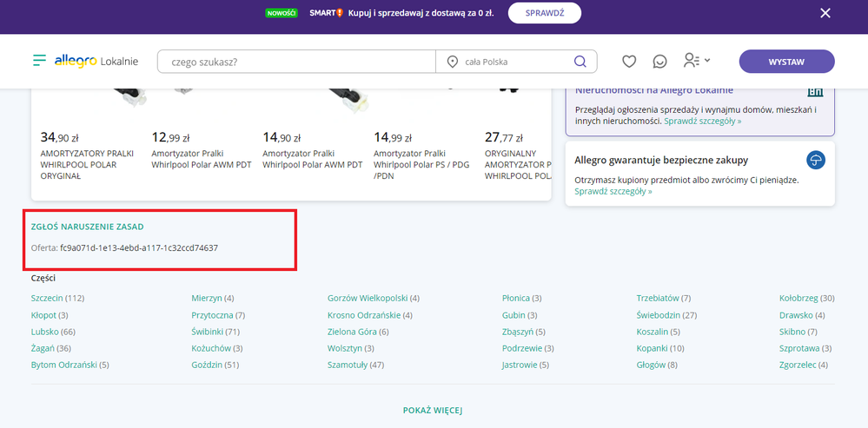
Task: Open favorites heart icon
Action: (629, 62)
